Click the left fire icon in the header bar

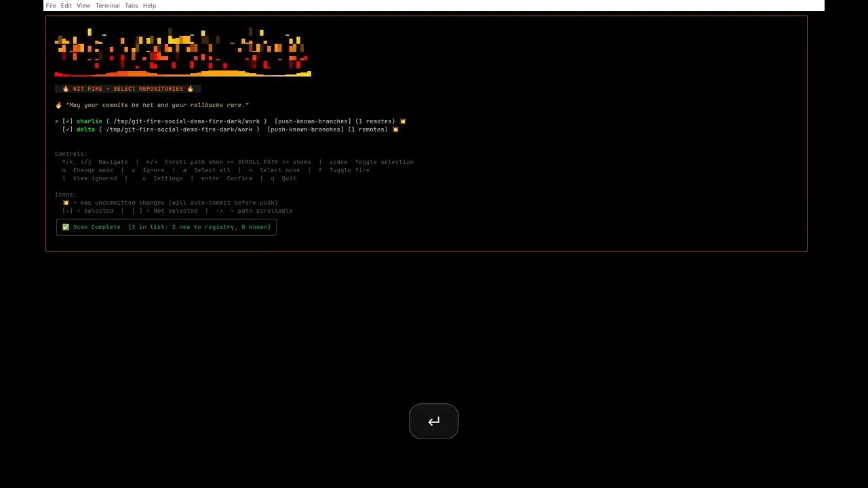tap(66, 88)
